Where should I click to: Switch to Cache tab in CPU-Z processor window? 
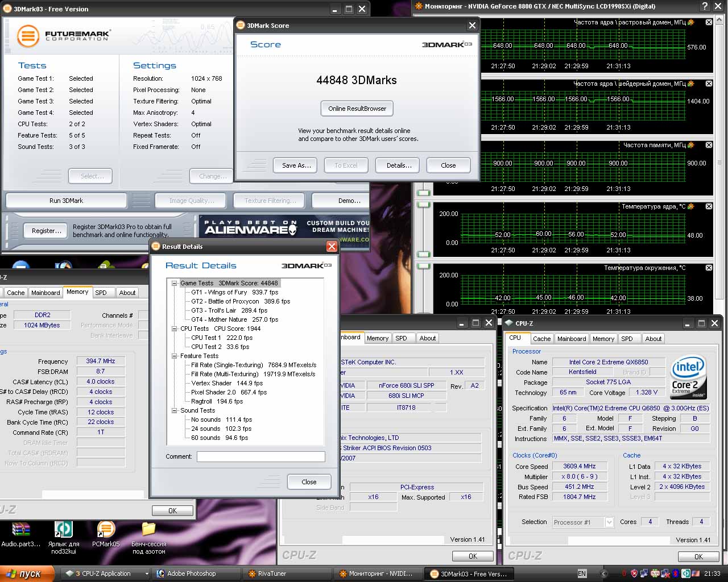pyautogui.click(x=541, y=339)
